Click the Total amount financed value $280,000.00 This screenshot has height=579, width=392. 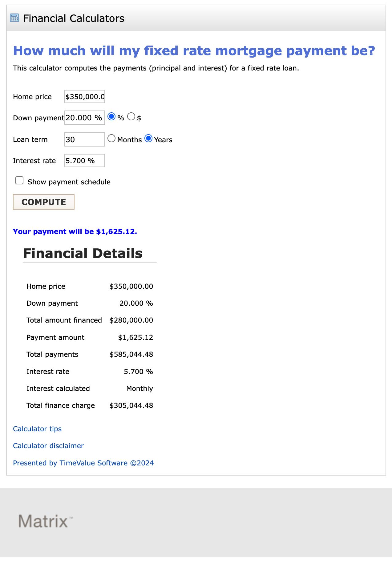(131, 320)
